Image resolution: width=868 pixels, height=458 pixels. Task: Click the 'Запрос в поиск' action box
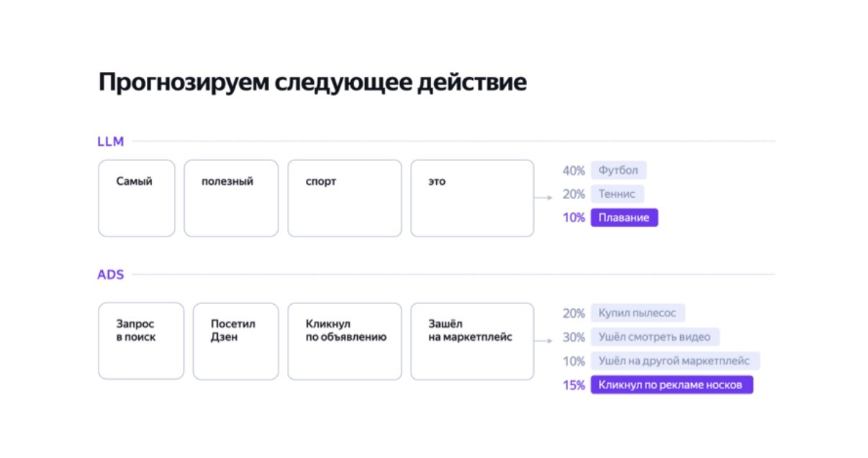pyautogui.click(x=141, y=342)
